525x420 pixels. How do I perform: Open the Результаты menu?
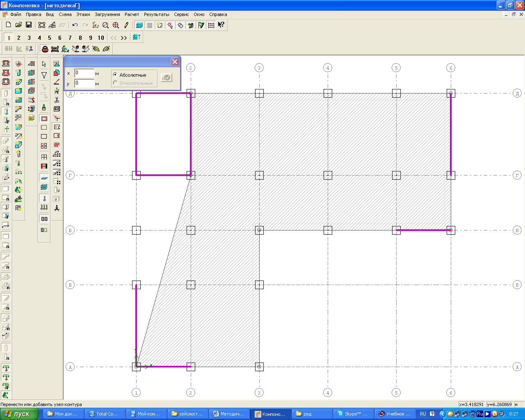coord(156,14)
